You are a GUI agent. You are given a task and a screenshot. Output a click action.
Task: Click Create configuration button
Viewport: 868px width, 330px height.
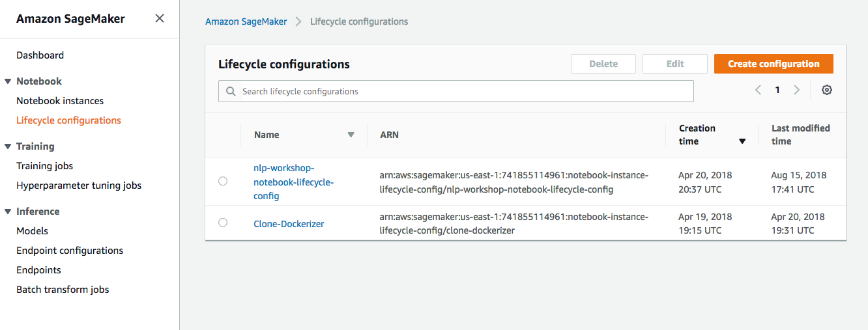[x=774, y=64]
